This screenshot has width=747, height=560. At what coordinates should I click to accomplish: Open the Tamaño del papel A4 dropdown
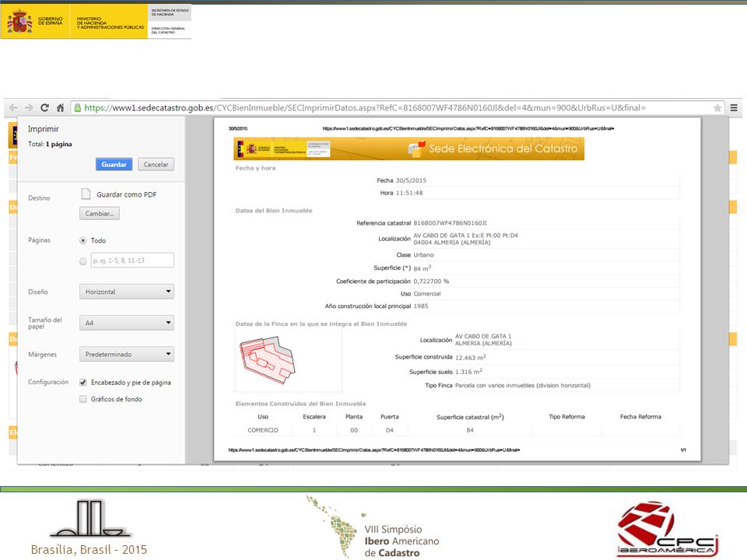127,323
